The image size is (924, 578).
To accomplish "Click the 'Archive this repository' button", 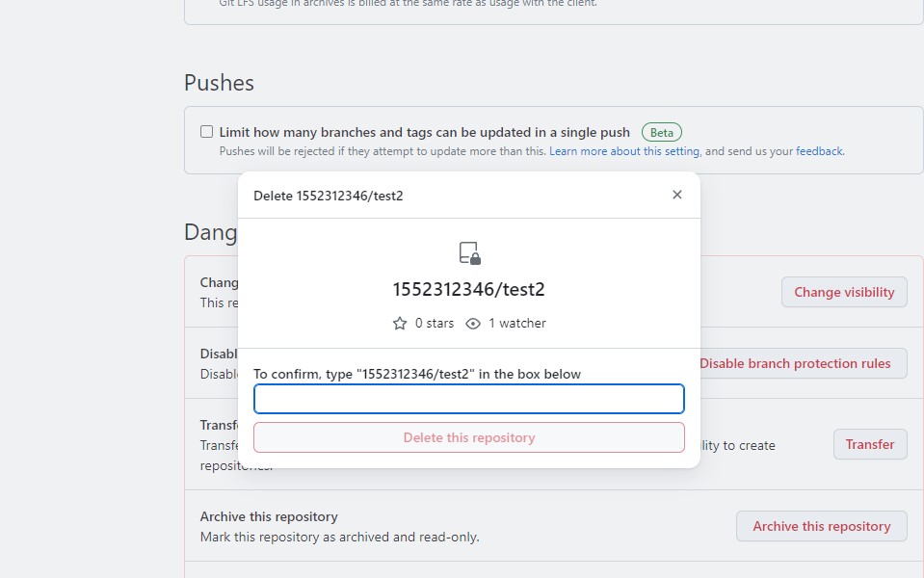I will coord(821,526).
